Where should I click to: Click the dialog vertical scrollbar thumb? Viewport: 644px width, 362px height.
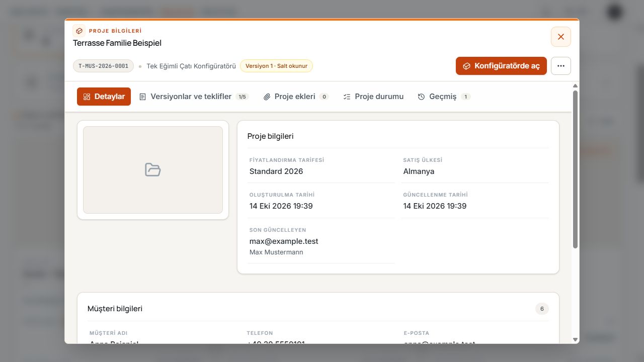576,169
